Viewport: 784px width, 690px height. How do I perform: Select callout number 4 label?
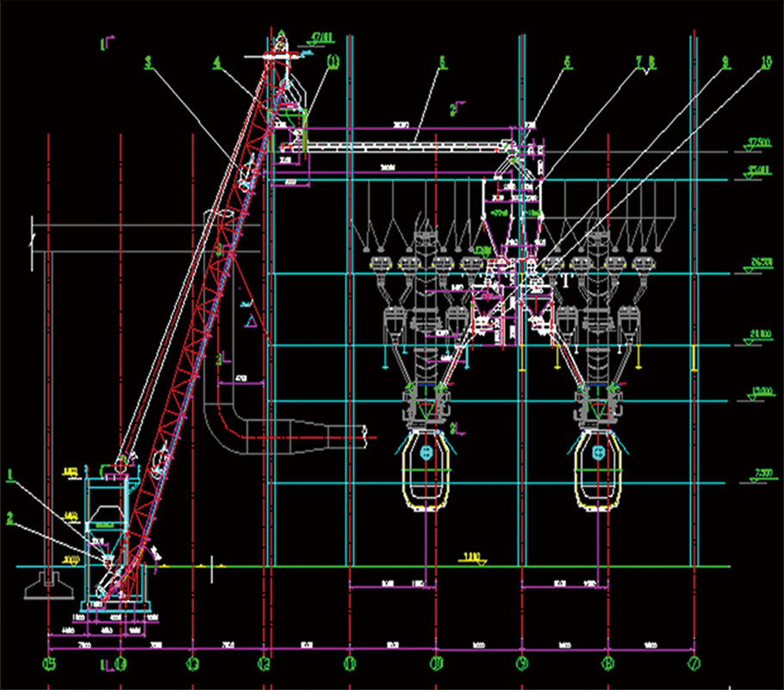click(217, 62)
